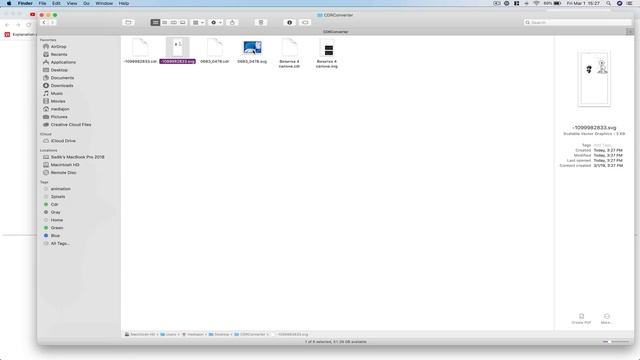Switch to list view
This screenshot has width=640, height=360.
pos(164,22)
